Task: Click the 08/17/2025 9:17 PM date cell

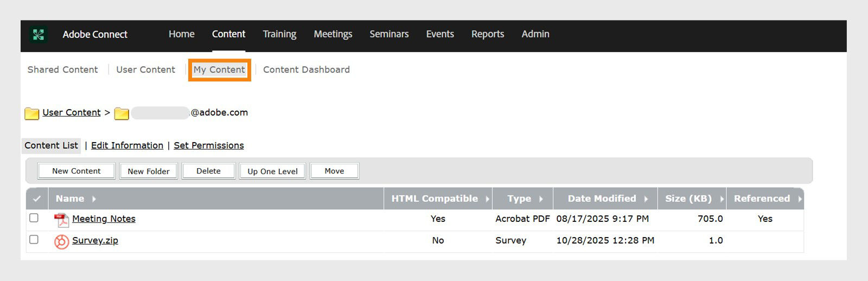Action: click(602, 219)
